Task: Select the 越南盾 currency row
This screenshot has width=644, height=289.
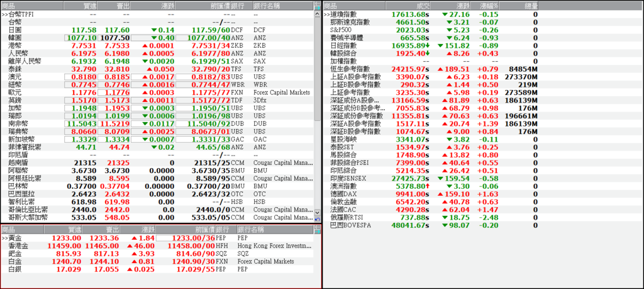Action: click(x=157, y=163)
